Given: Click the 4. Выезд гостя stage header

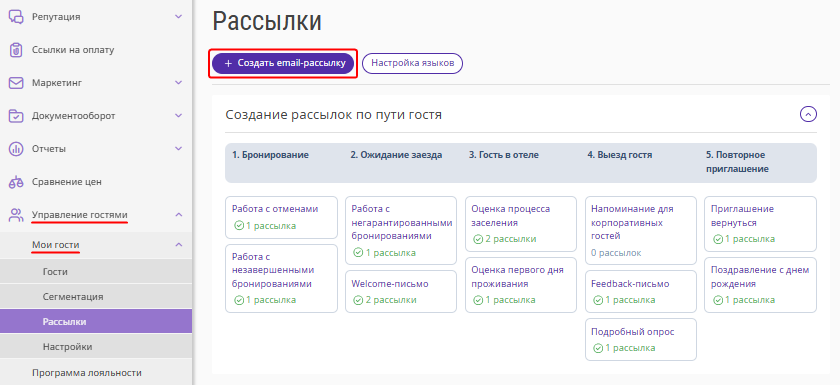Looking at the screenshot, I should [x=620, y=155].
